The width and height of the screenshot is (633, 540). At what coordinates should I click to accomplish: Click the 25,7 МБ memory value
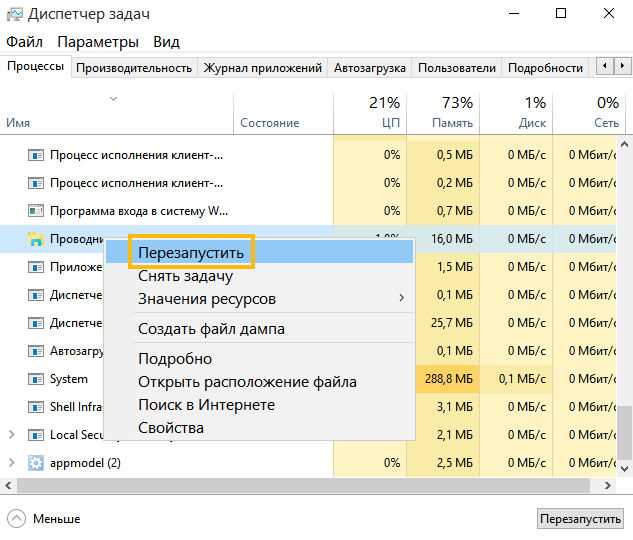[x=452, y=323]
